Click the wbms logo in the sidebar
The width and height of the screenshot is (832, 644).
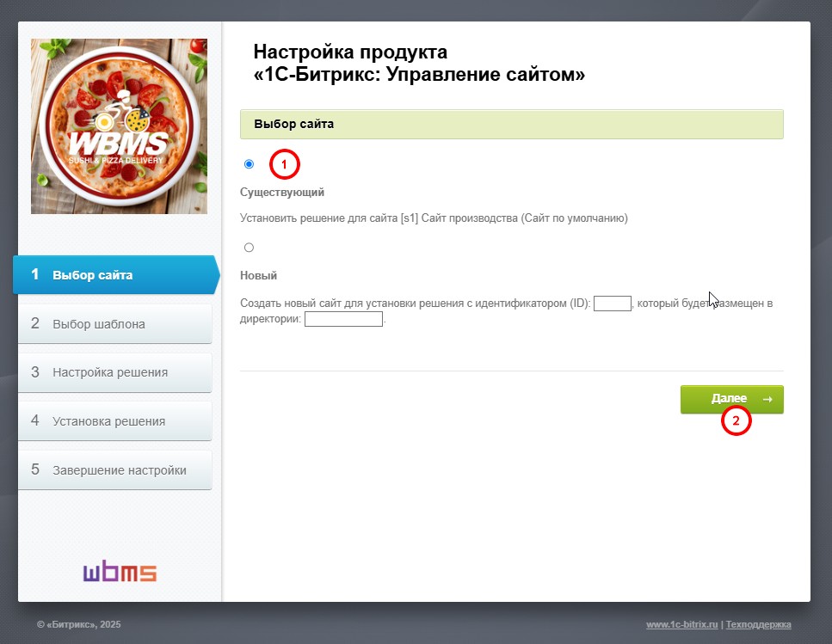point(120,571)
